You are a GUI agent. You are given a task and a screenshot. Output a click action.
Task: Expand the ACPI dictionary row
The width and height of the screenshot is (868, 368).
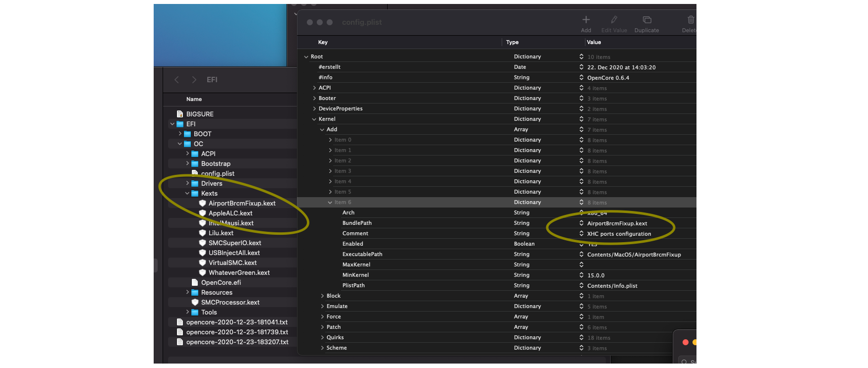coord(314,88)
